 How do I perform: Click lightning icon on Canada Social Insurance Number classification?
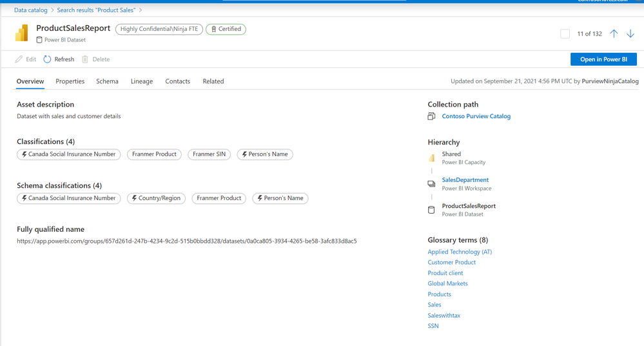pyautogui.click(x=24, y=154)
